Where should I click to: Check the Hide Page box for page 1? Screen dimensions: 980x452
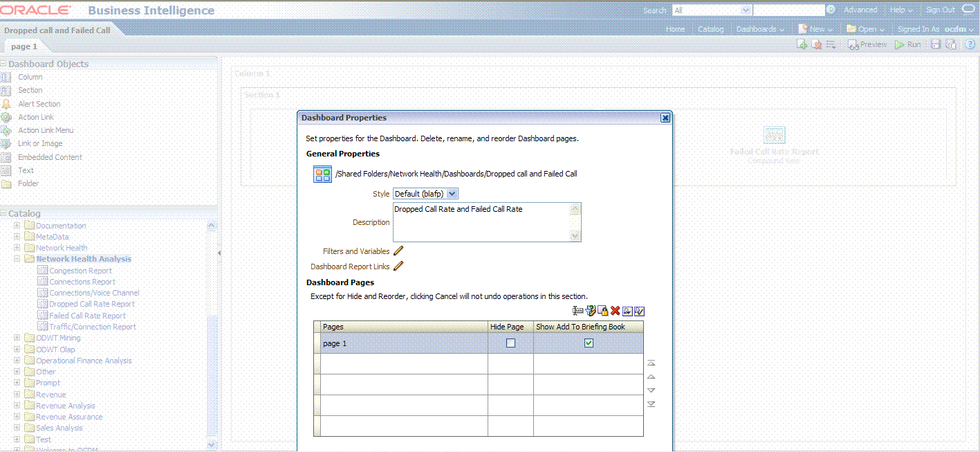[510, 343]
